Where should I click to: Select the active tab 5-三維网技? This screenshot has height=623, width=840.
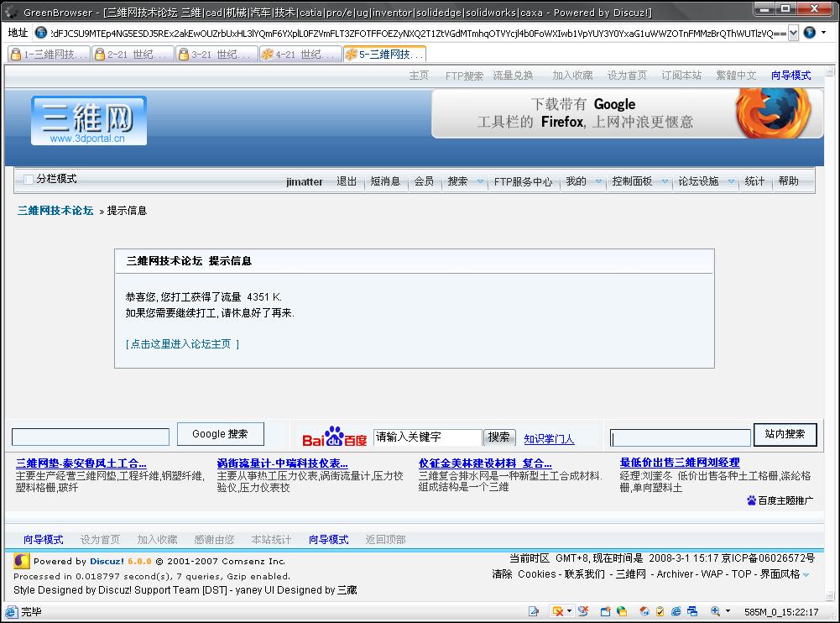[384, 54]
